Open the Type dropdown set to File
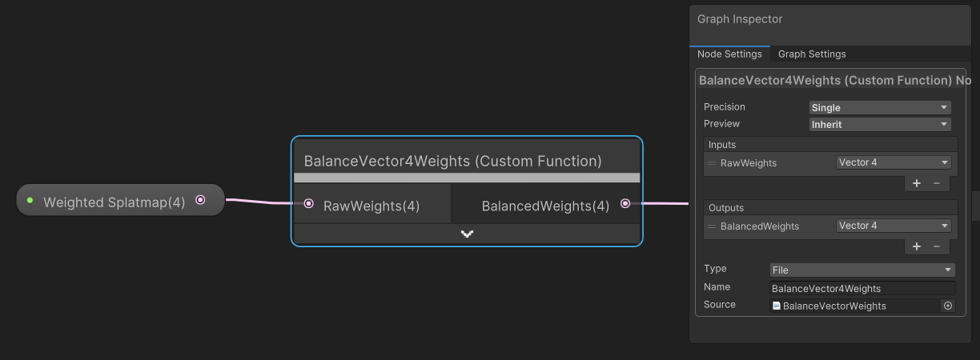980x360 pixels. [862, 270]
